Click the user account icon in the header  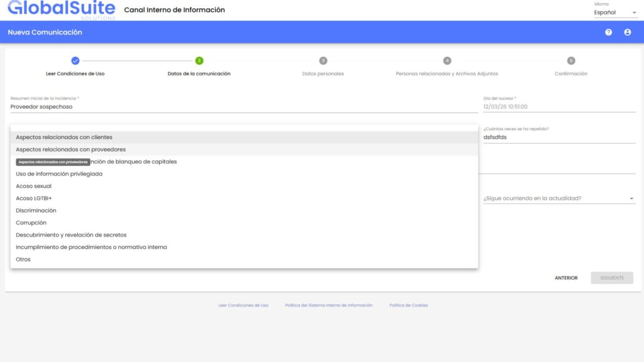(x=627, y=32)
